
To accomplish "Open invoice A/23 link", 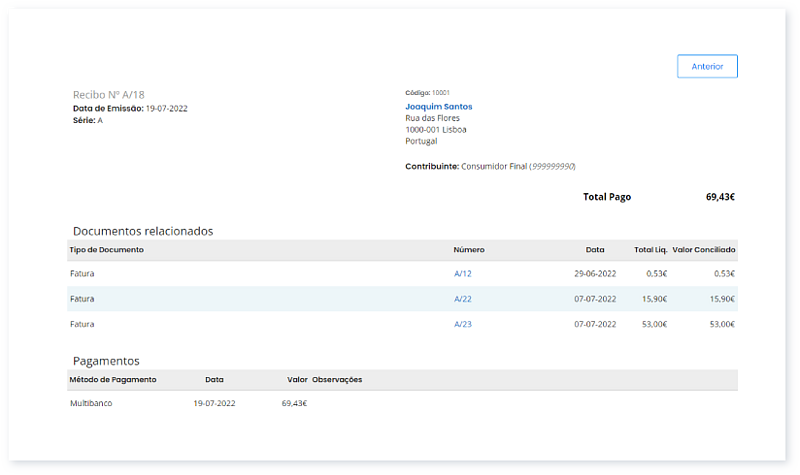I will [462, 324].
